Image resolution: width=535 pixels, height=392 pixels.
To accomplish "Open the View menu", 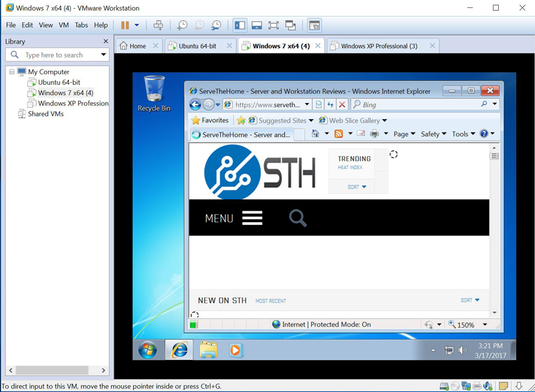I will tap(45, 25).
